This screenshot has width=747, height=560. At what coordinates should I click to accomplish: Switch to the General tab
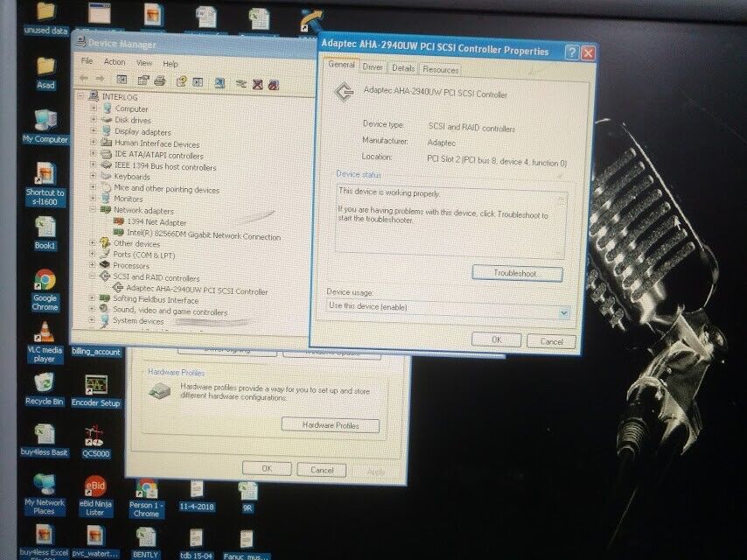341,65
